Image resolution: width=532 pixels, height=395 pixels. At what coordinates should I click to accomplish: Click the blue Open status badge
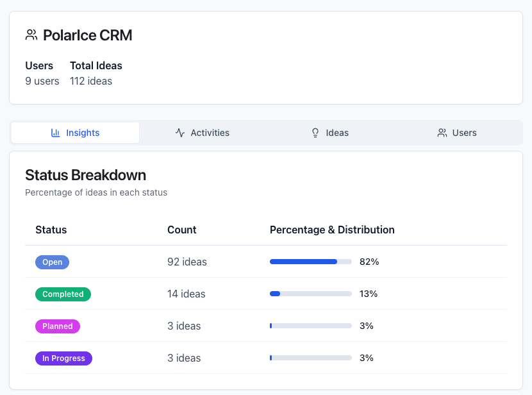pos(52,262)
